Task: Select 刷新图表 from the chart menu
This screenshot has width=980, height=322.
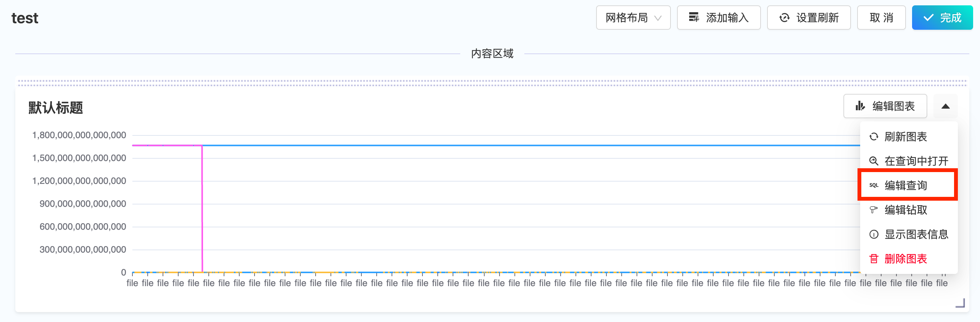Action: tap(909, 137)
